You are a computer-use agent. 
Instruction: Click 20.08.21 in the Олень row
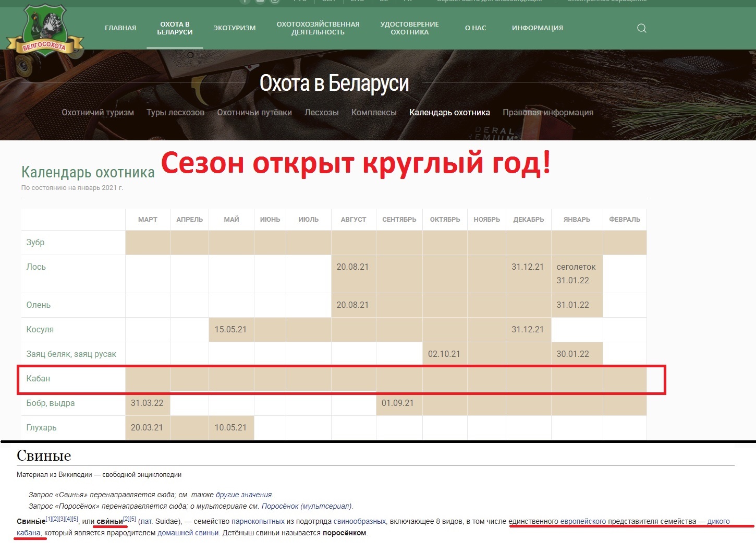352,305
